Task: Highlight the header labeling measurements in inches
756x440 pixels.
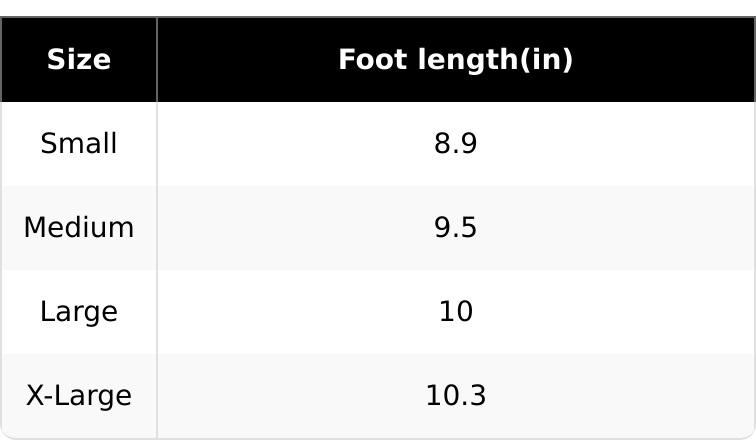Action: click(x=455, y=60)
